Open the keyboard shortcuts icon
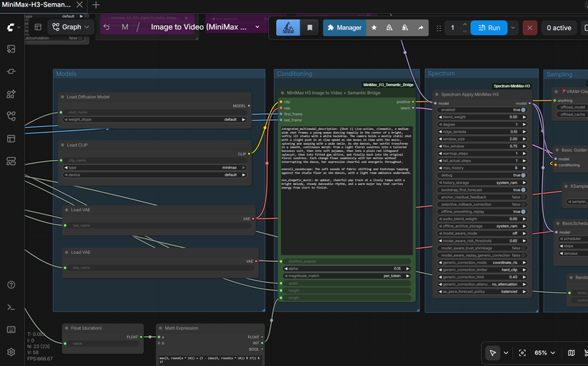This screenshot has height=366, width=588. (11, 329)
